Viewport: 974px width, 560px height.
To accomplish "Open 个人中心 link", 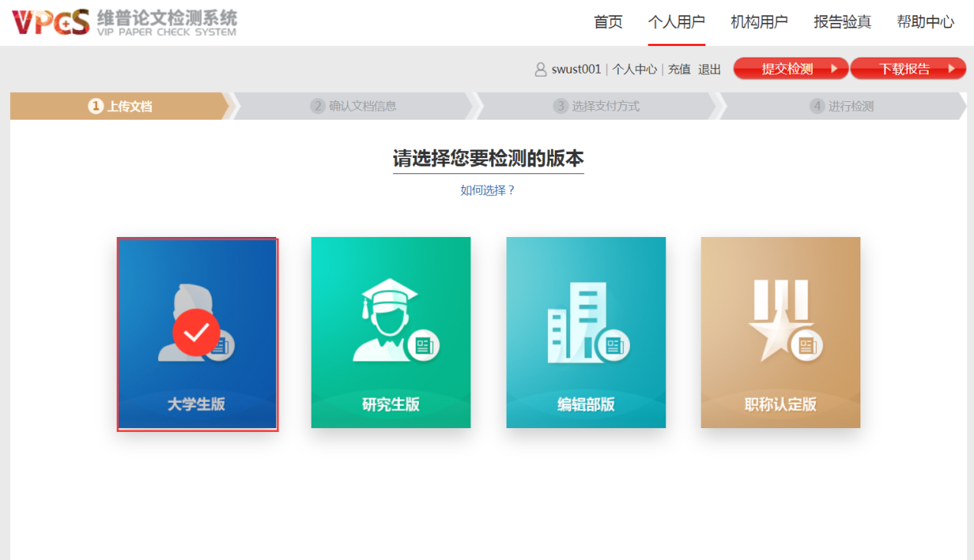I will point(635,69).
